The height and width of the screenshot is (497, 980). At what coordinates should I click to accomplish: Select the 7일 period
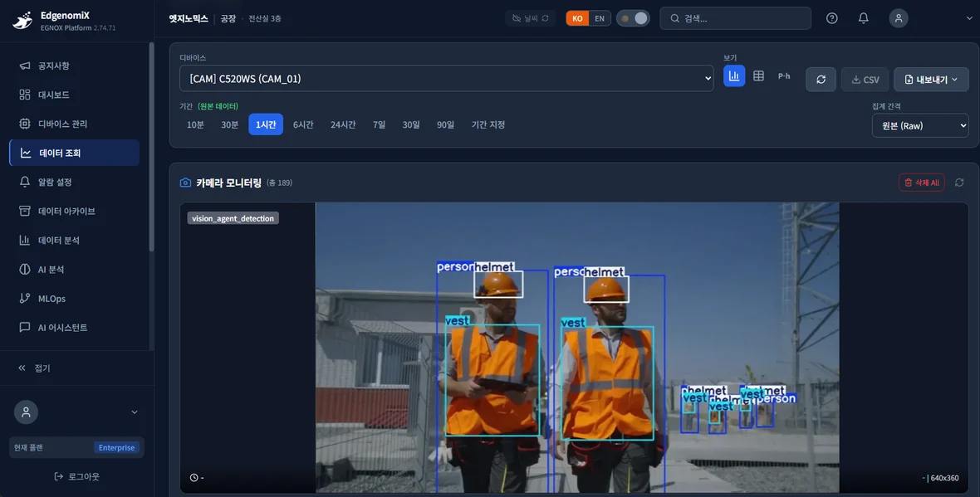coord(380,125)
